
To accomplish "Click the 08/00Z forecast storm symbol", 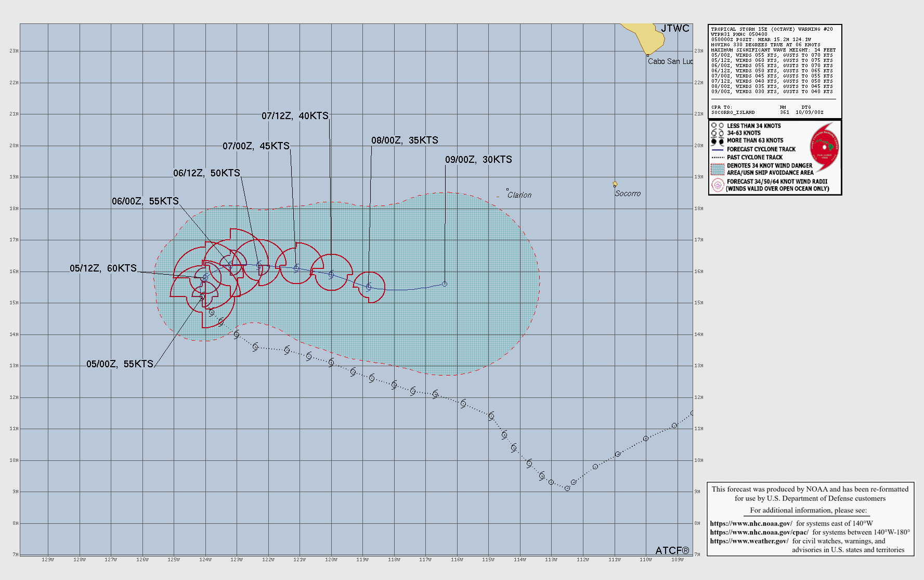I will coord(369,287).
